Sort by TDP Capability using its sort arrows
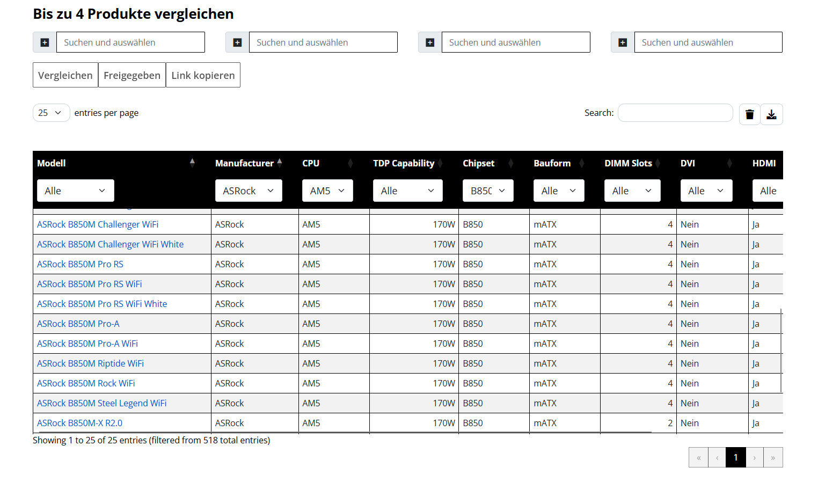The width and height of the screenshot is (818, 504). tap(440, 163)
